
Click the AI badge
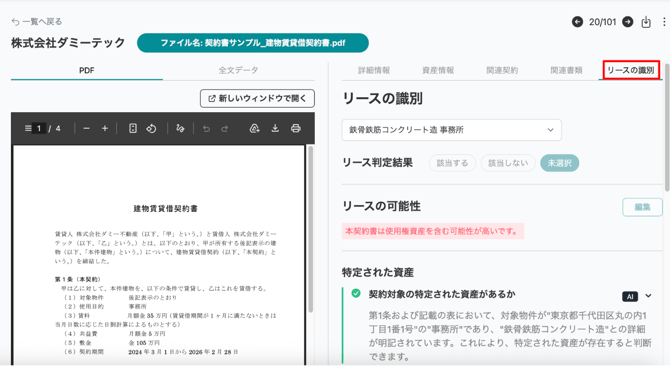tap(630, 296)
